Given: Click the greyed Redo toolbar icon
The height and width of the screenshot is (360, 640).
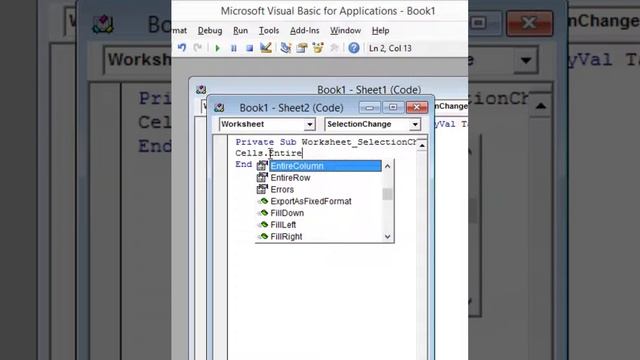Looking at the screenshot, I should pos(198,48).
